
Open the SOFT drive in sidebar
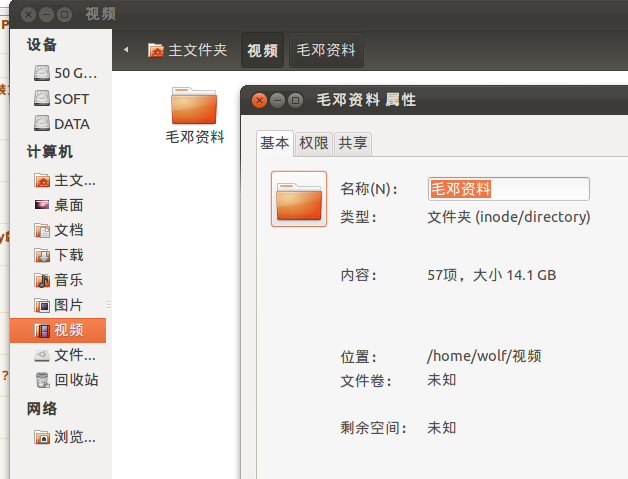60,99
